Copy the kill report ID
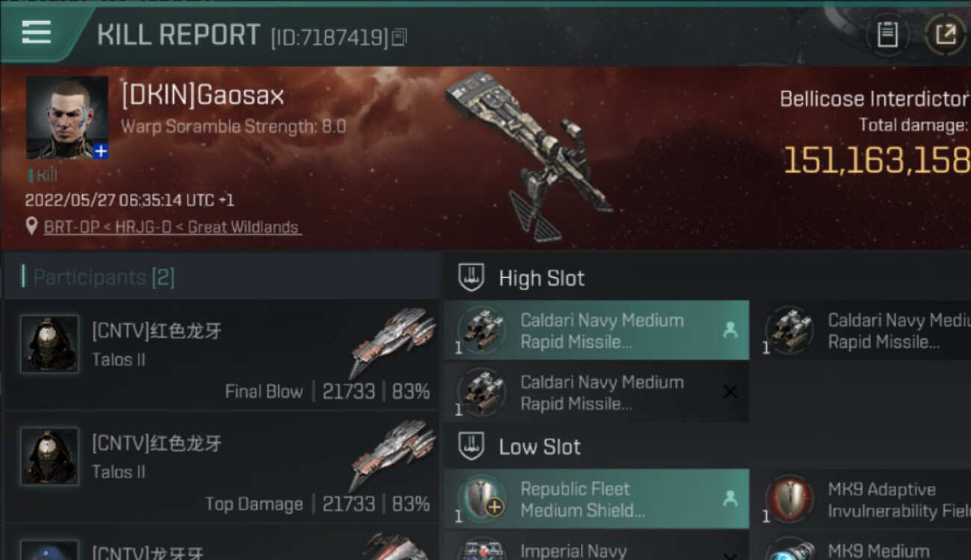The height and width of the screenshot is (560, 971). pos(400,37)
